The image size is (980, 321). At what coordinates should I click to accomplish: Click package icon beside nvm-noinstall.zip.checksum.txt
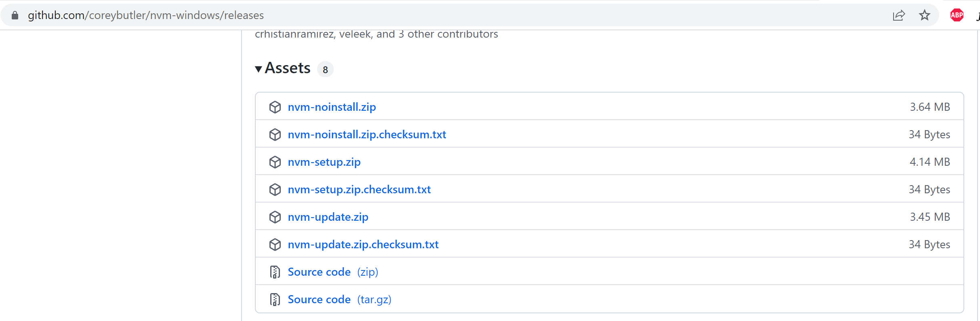[275, 135]
